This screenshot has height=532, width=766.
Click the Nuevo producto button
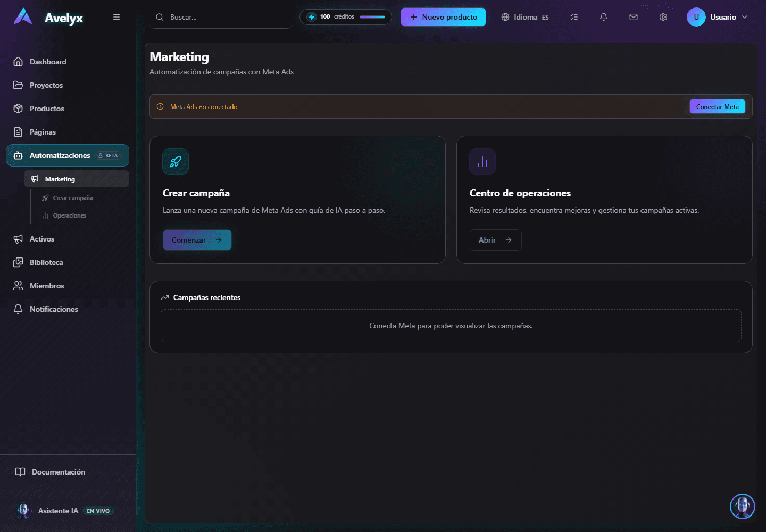pyautogui.click(x=443, y=17)
